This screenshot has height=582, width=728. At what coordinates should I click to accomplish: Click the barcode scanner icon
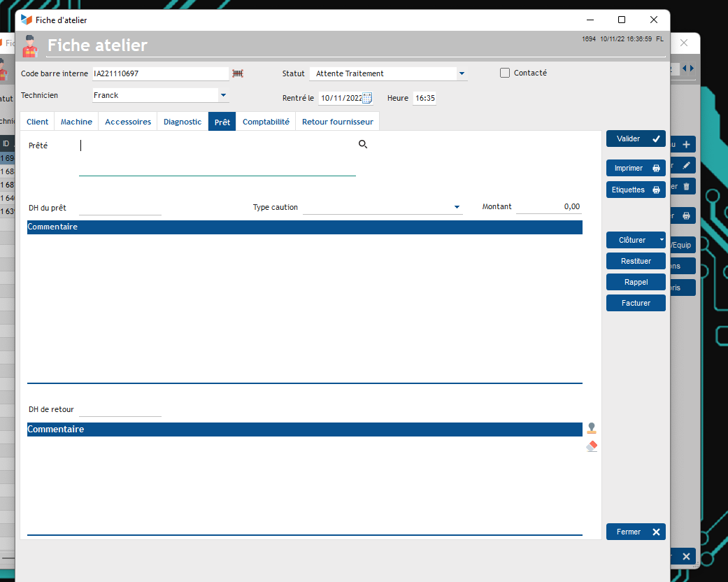(x=238, y=73)
